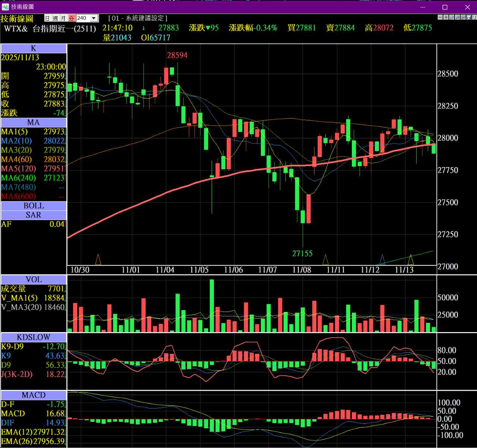This screenshot has height=448, width=477.
Task: Click the DIF 14.93 row
Action: [34, 423]
